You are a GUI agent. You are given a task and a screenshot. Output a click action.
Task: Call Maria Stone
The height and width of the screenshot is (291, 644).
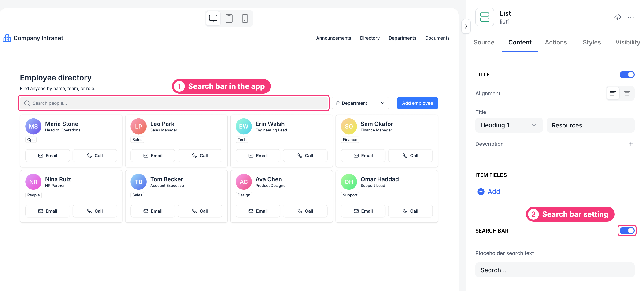[95, 156]
